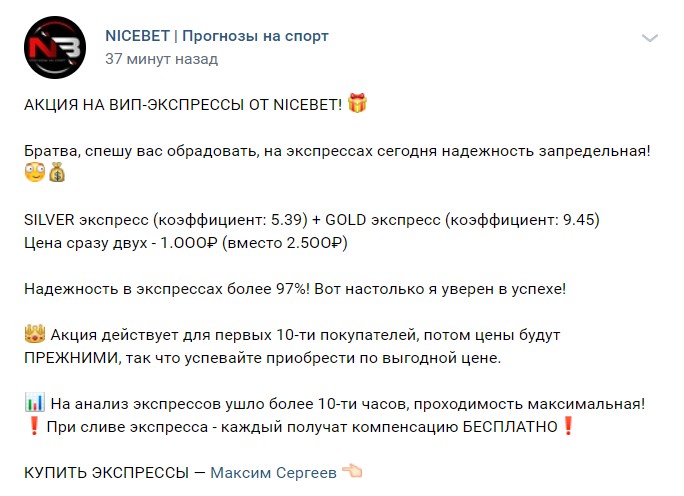The width and height of the screenshot is (684, 496).
Task: Click the red exclamation mark after "БЕСПЛАТНО"
Action: coord(567,427)
